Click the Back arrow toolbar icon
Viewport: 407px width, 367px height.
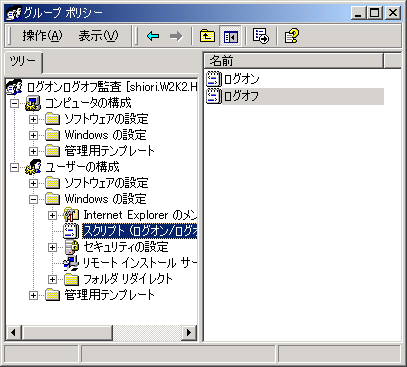tap(153, 36)
